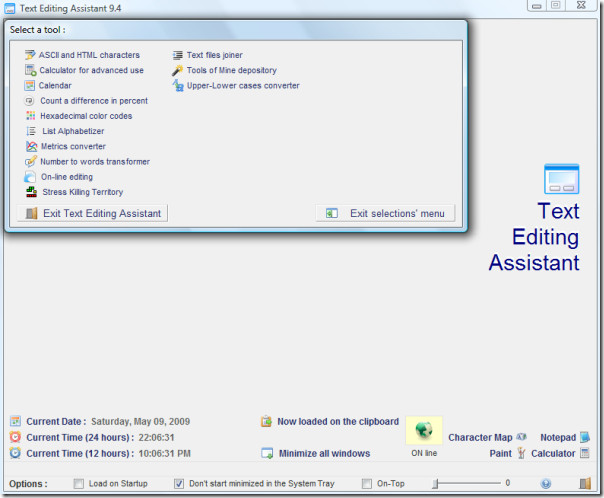
Task: Enable the Load on Startup checkbox
Action: [79, 483]
